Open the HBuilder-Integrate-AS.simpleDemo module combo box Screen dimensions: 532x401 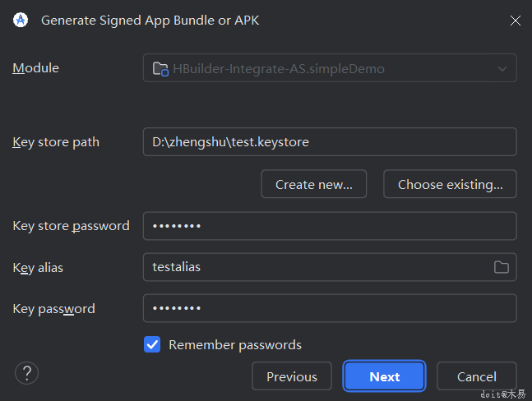329,69
